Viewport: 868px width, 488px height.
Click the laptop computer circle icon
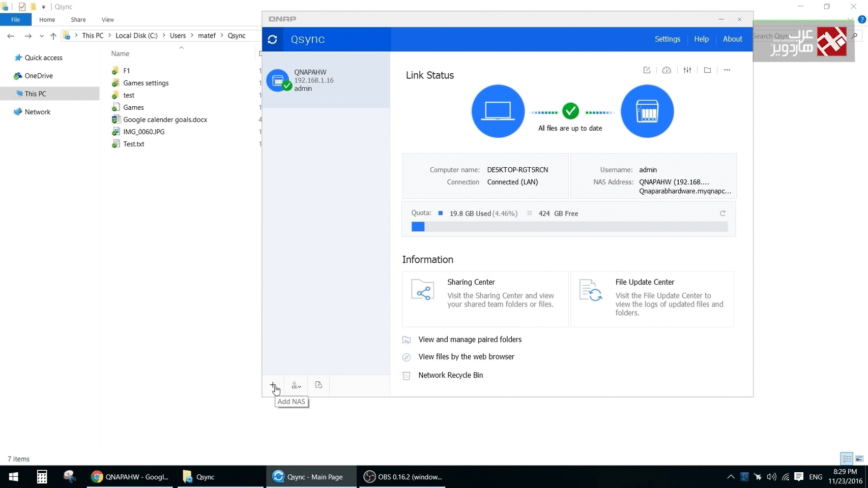point(498,111)
